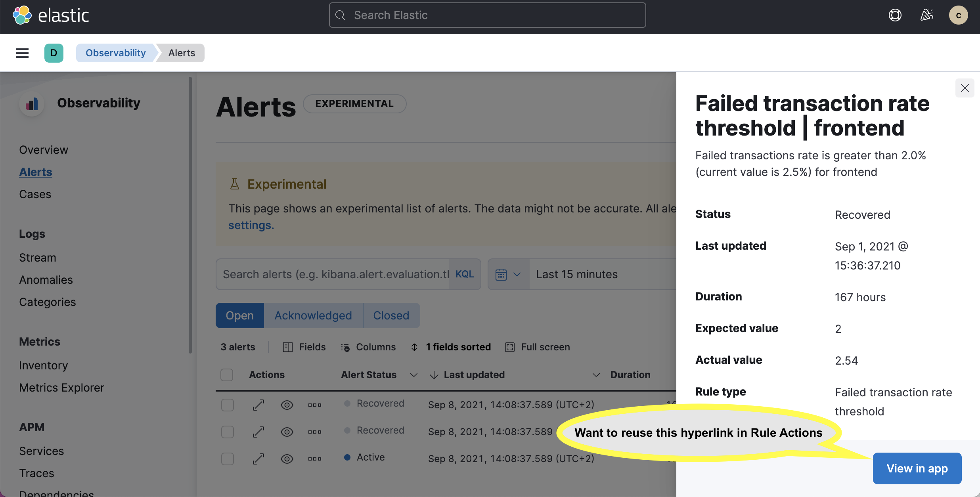
Task: Open the Alert Status column dropdown
Action: [x=413, y=375]
